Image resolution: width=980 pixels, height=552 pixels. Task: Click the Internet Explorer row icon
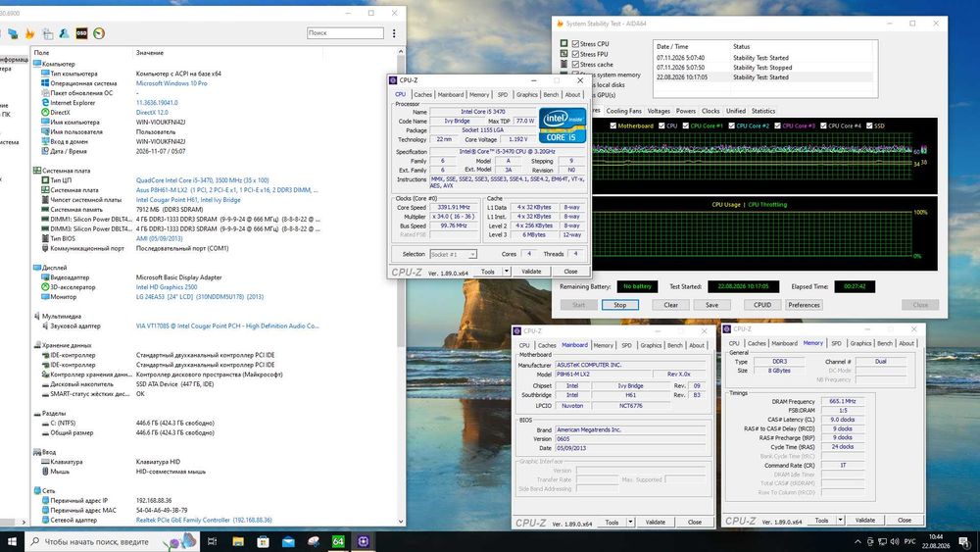click(45, 103)
